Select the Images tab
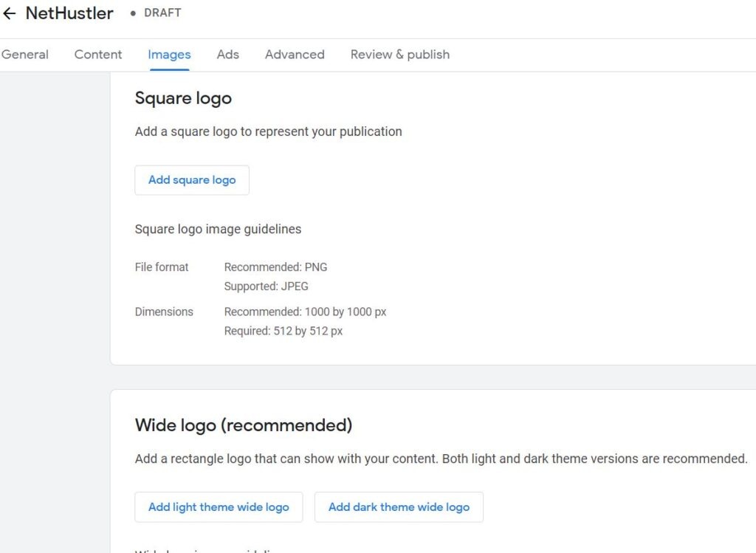 click(x=169, y=55)
